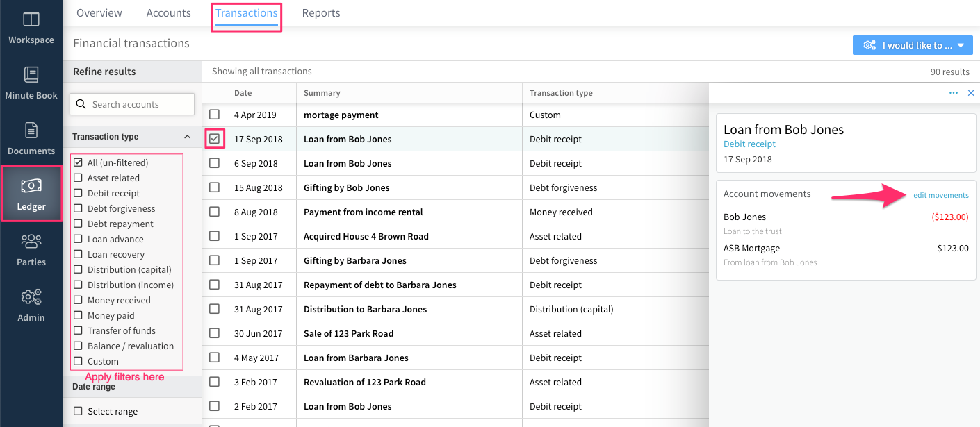Enable the Debit receipt filter checkbox

coord(78,193)
